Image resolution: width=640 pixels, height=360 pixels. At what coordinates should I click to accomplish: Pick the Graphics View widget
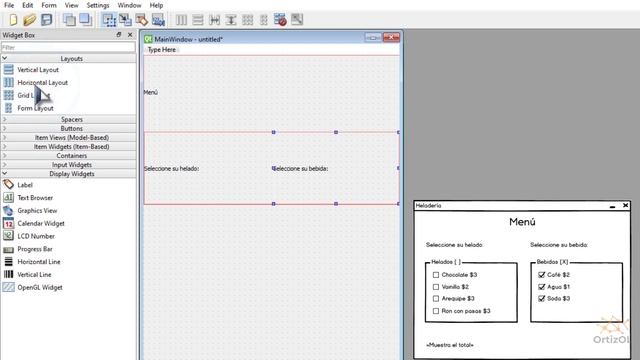37,211
